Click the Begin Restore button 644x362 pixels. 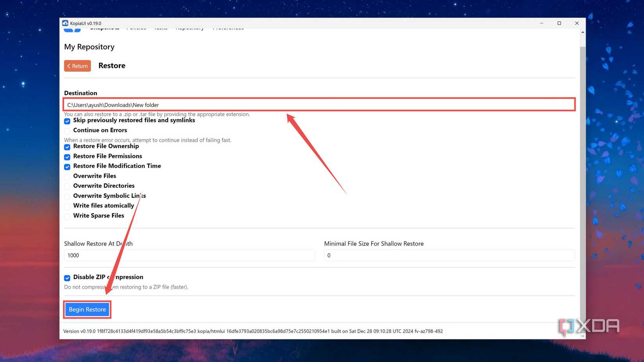[87, 309]
